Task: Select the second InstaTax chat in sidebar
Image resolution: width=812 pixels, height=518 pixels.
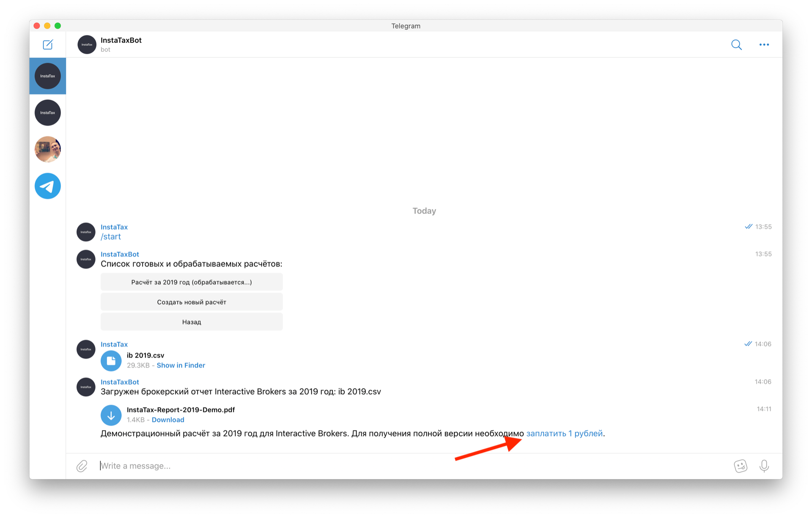Action: pos(48,113)
